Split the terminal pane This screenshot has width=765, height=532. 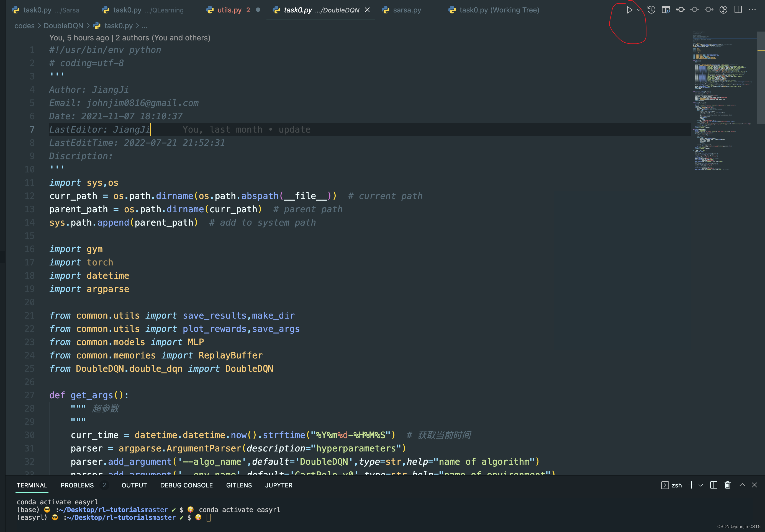714,485
